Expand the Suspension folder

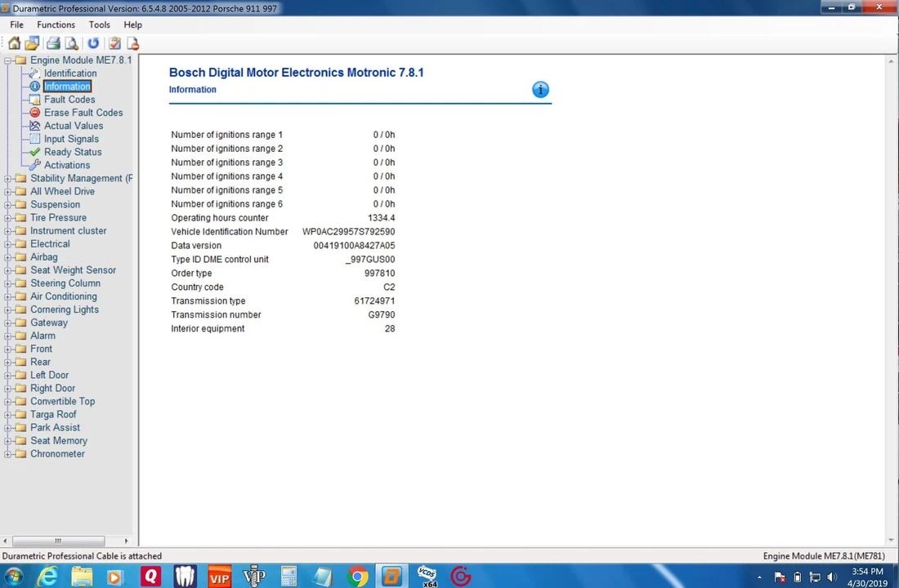tap(7, 205)
